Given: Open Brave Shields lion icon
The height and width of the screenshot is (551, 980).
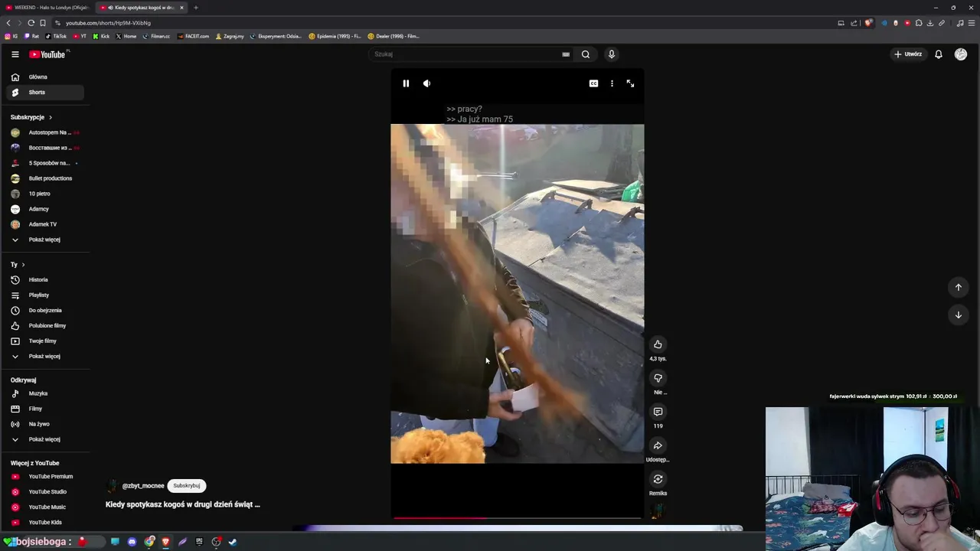Looking at the screenshot, I should pos(868,23).
